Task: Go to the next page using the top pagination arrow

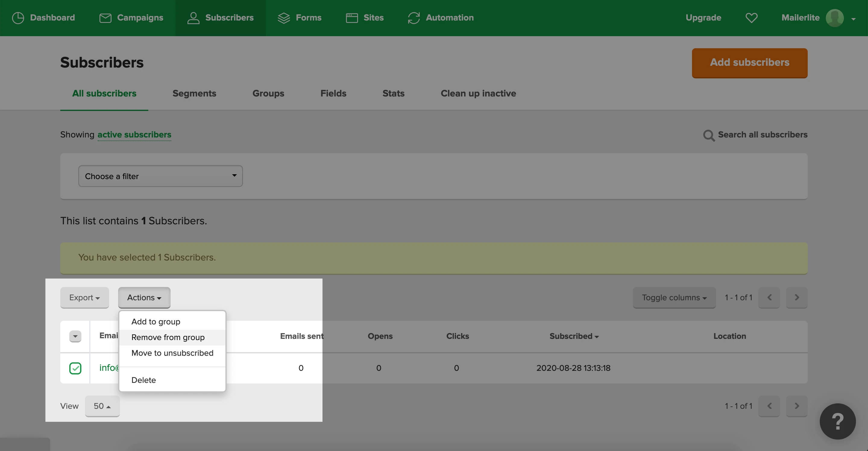Action: click(x=797, y=298)
